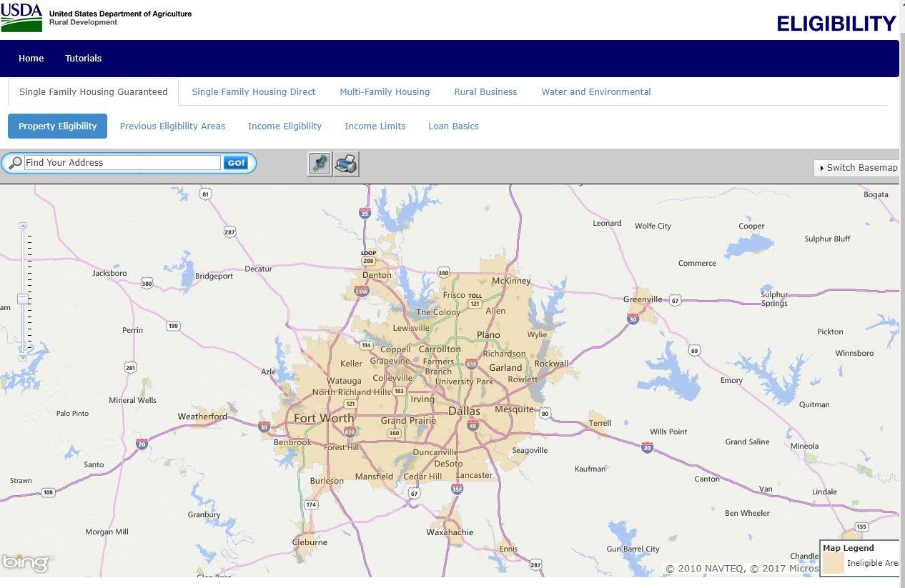Click the Dallas label on the map

pos(465,411)
